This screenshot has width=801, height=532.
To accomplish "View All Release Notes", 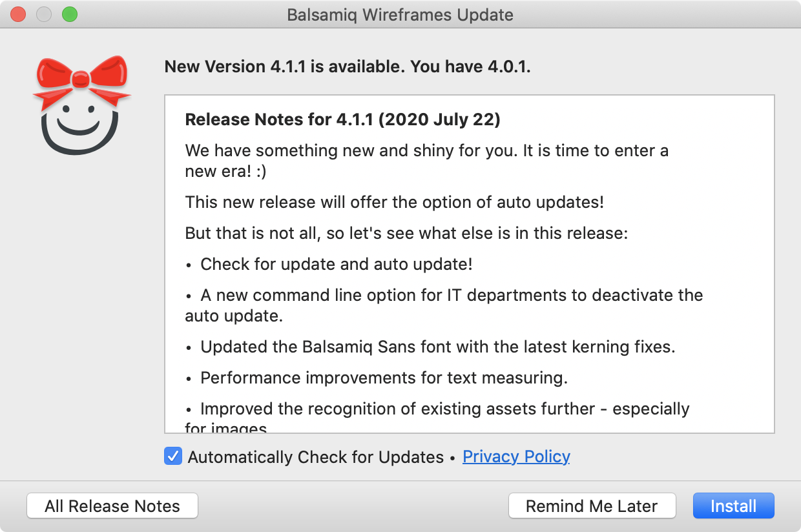I will tap(112, 506).
